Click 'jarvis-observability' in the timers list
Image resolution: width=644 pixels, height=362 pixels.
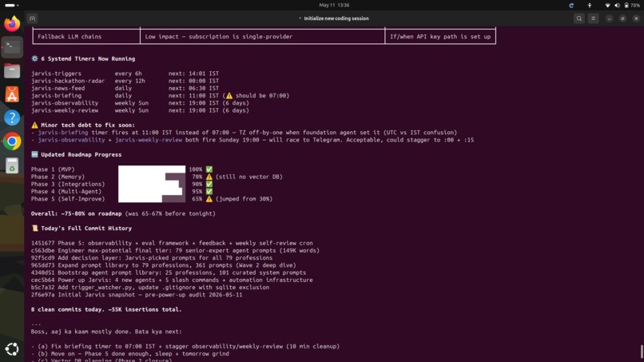tap(65, 103)
